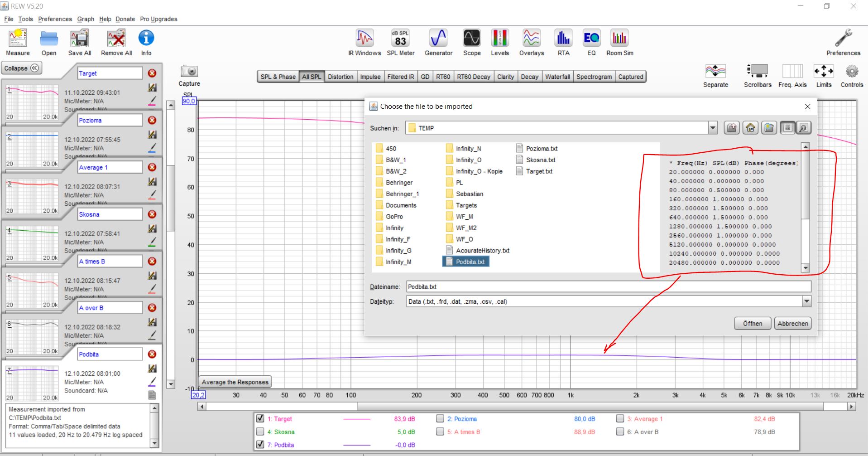This screenshot has height=456, width=868.
Task: Go up one folder level in dialog
Action: click(732, 128)
